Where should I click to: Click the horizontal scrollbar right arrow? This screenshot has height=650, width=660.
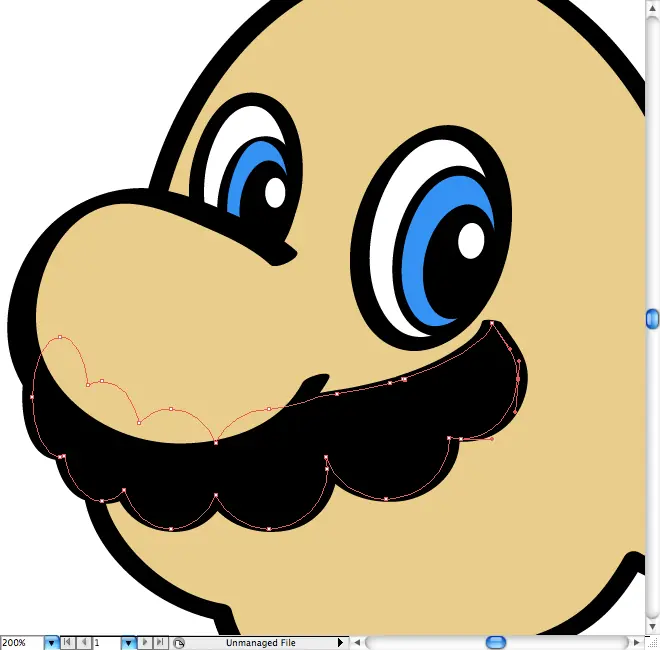636,642
